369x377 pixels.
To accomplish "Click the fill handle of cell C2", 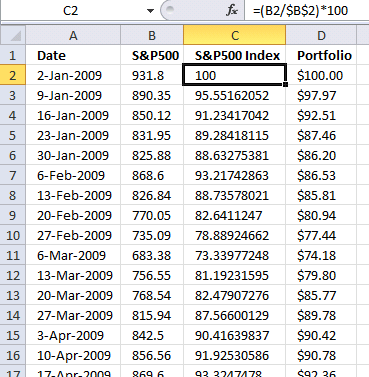I will [285, 85].
